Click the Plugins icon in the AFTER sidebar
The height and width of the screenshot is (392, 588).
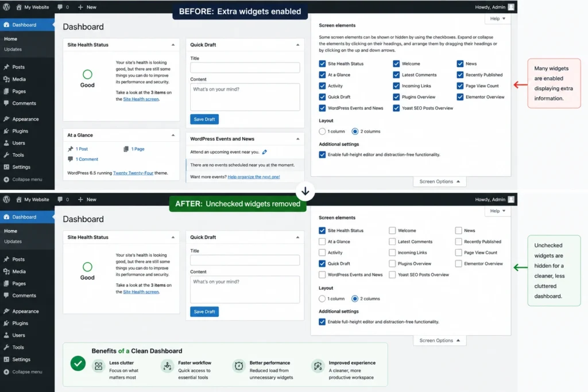(x=6, y=323)
